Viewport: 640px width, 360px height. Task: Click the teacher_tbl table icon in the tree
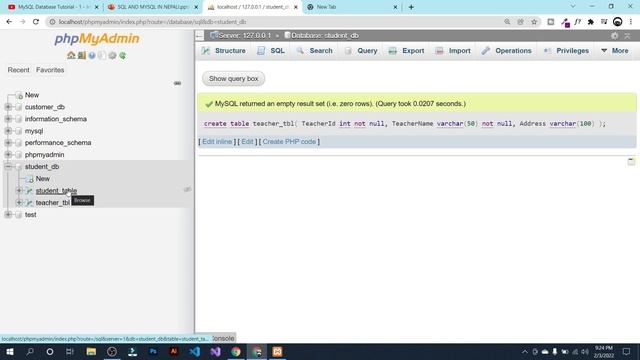tap(29, 202)
